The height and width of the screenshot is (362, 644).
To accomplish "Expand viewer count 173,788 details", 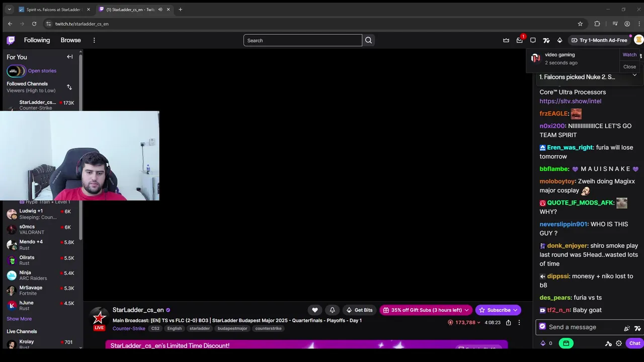I will point(464,323).
